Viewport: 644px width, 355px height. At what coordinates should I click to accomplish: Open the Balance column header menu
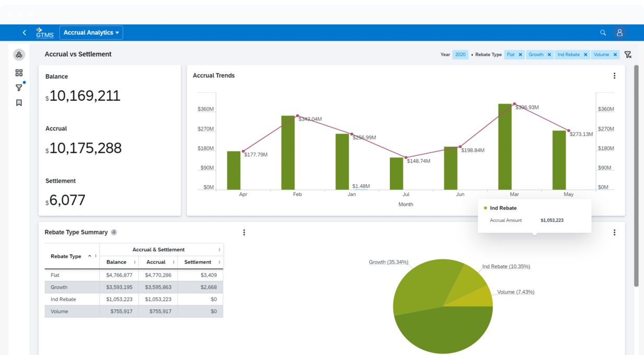[x=134, y=262]
